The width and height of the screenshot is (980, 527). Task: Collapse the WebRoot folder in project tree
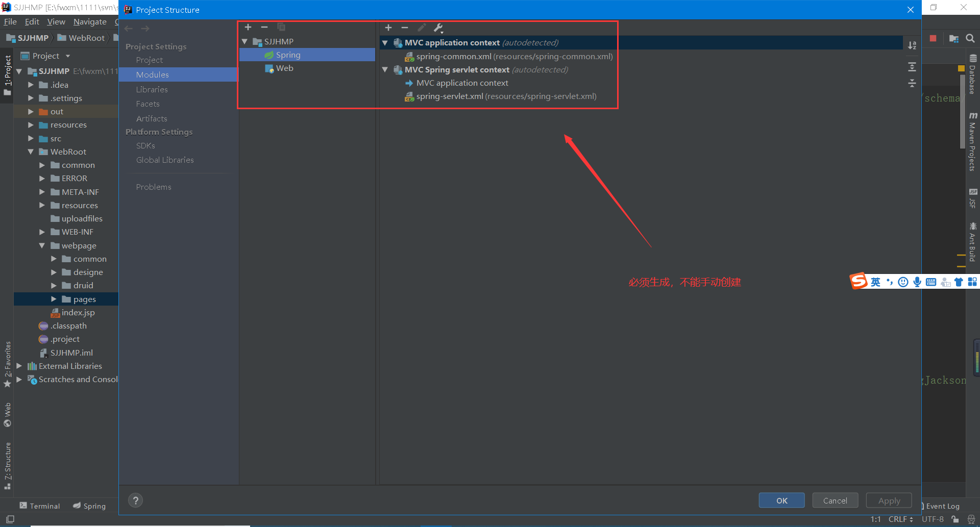pyautogui.click(x=31, y=152)
